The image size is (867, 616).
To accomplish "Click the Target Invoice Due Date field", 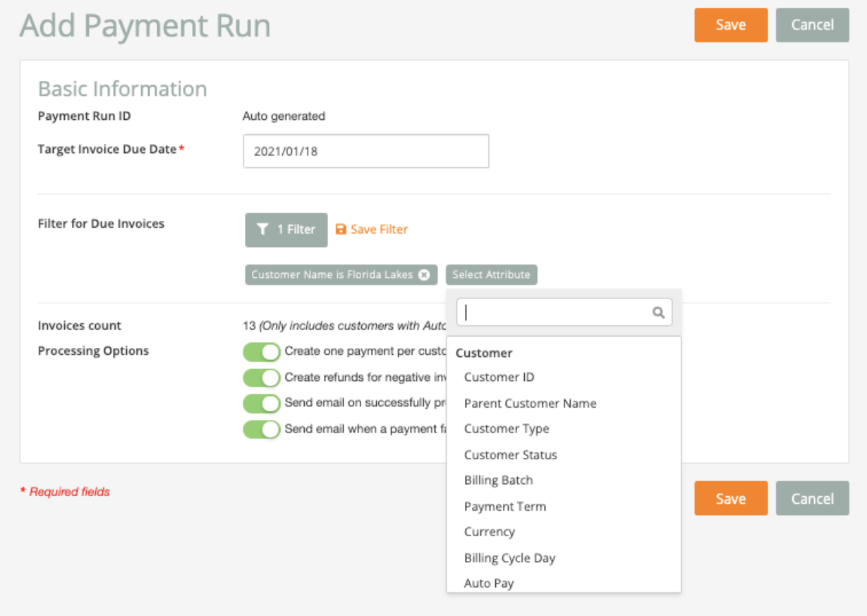I will 365,151.
